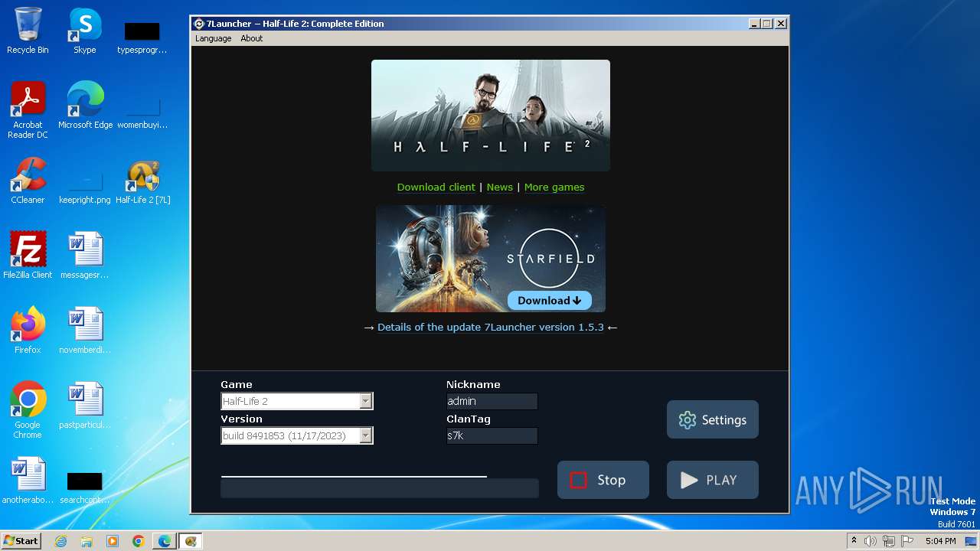This screenshot has width=980, height=551.
Task: Click the network icon in system tray
Action: coord(889,541)
